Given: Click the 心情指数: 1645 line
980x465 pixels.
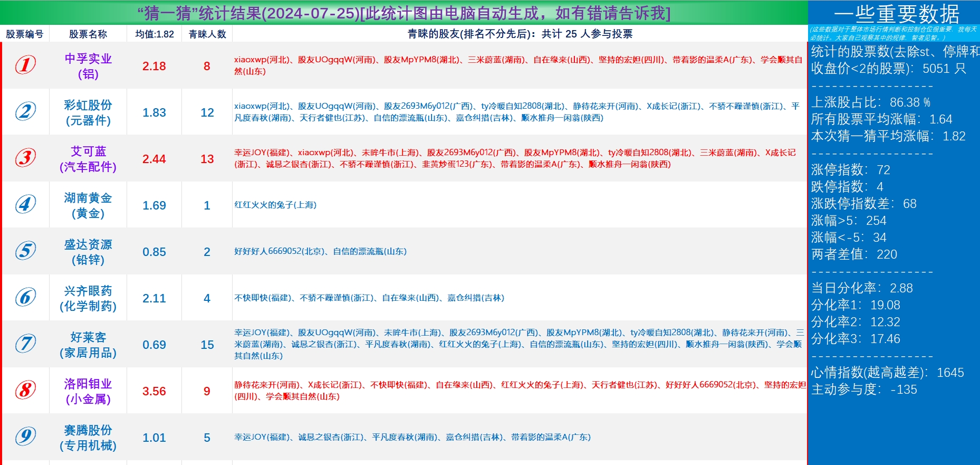Looking at the screenshot, I should tap(888, 373).
